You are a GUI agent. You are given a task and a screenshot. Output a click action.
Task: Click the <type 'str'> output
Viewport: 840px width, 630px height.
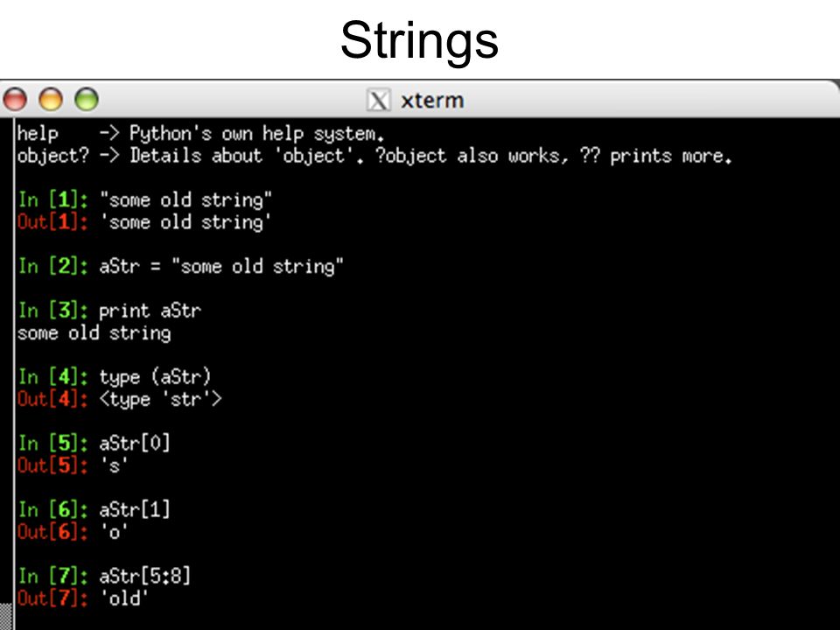click(x=160, y=399)
